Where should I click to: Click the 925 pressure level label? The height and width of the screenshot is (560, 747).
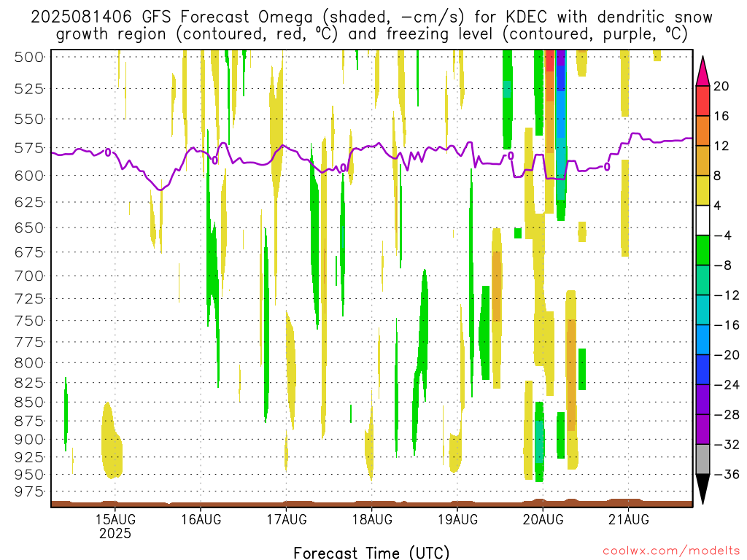pos(29,457)
